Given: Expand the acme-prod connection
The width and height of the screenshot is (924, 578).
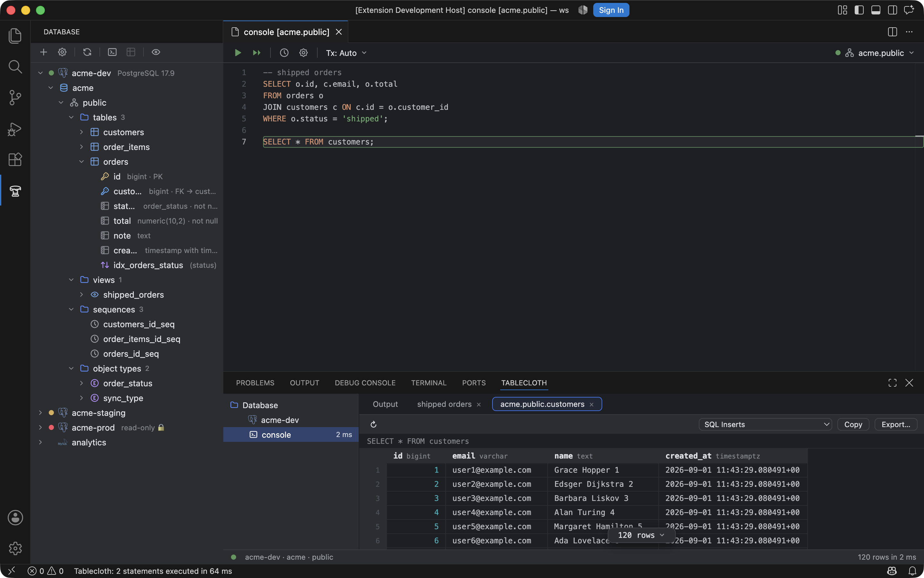Looking at the screenshot, I should (x=40, y=427).
